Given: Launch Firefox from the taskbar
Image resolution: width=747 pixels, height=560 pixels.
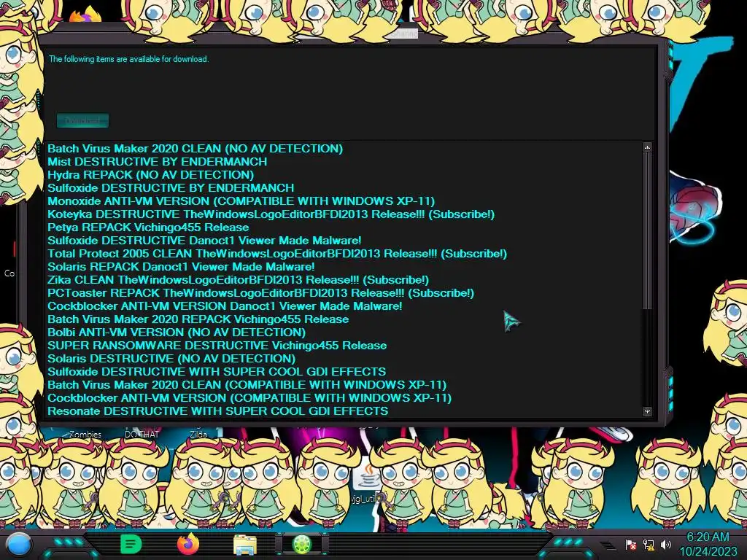Looking at the screenshot, I should [188, 544].
